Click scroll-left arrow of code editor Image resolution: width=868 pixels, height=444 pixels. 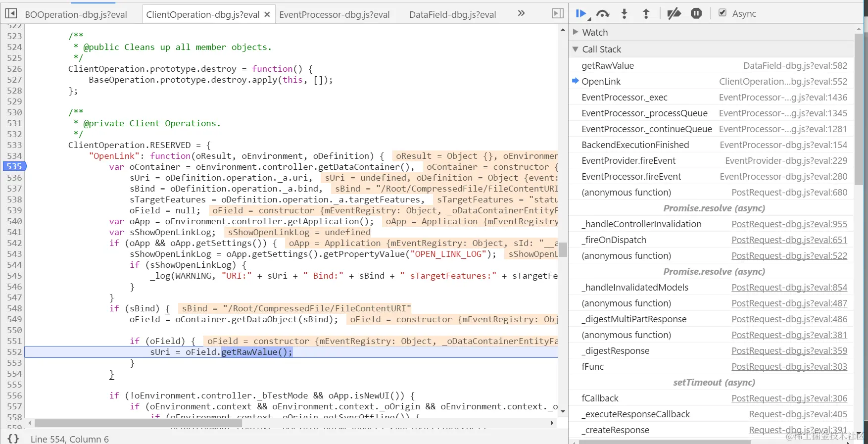click(x=30, y=423)
